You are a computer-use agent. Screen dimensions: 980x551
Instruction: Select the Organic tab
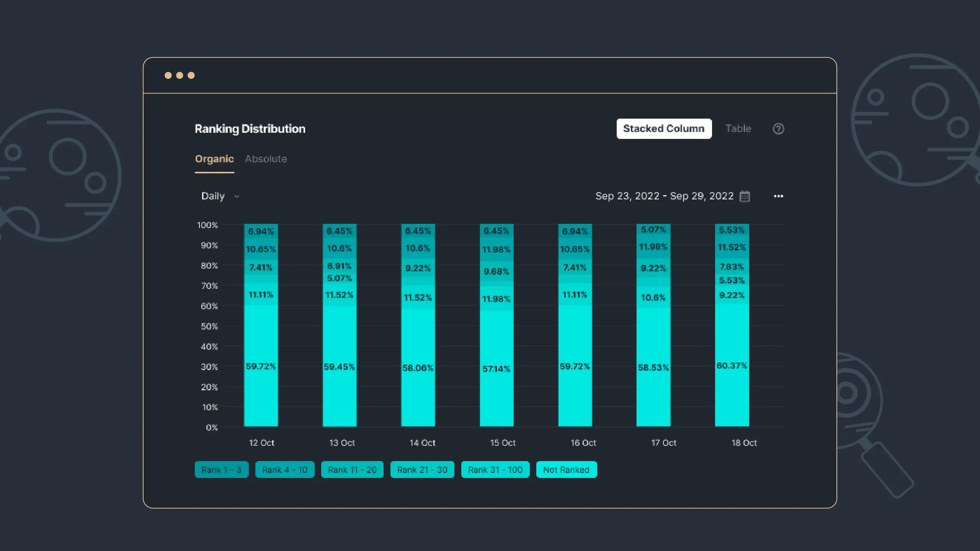click(214, 159)
